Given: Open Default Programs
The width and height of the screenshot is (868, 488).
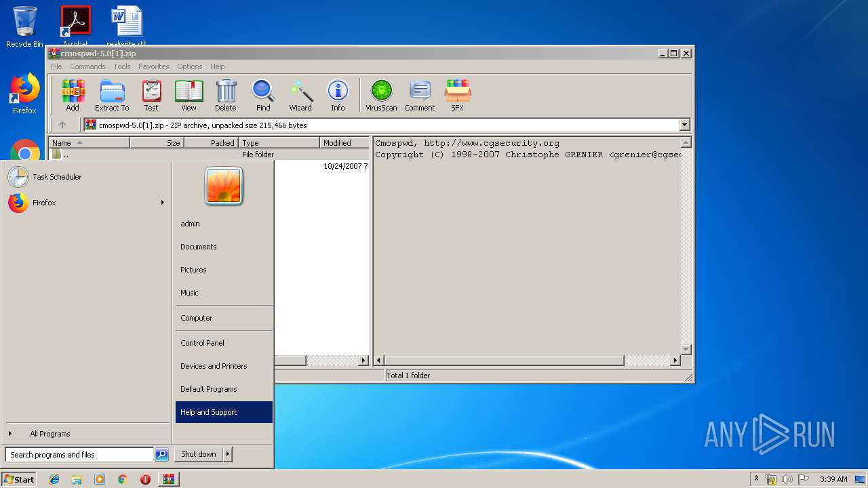Looking at the screenshot, I should coord(224,389).
